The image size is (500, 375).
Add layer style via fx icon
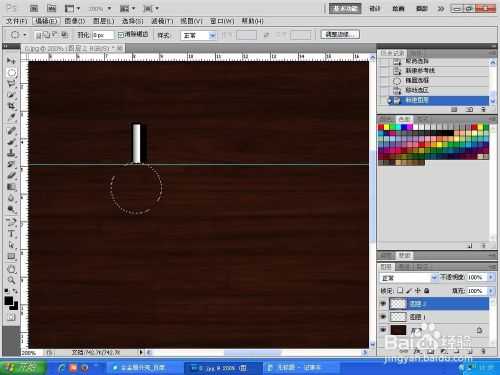pos(417,351)
